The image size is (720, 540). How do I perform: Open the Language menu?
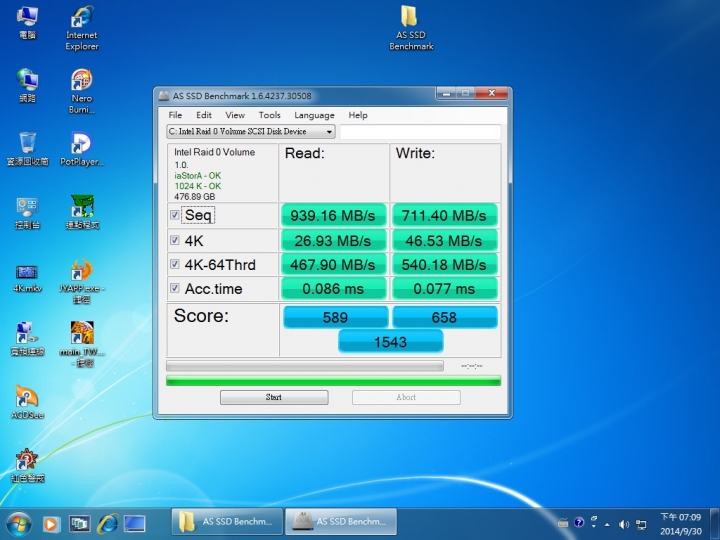[314, 115]
